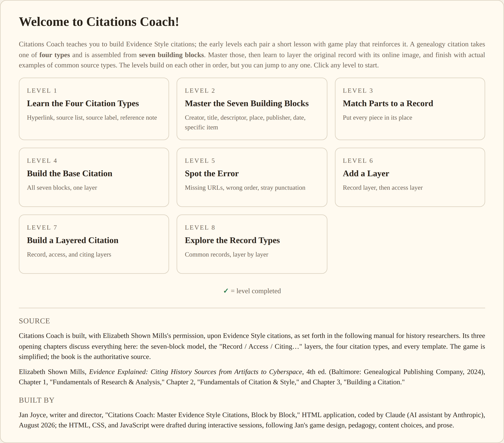Click the bold 'seven building blocks' text
This screenshot has height=443, width=504.
point(171,55)
